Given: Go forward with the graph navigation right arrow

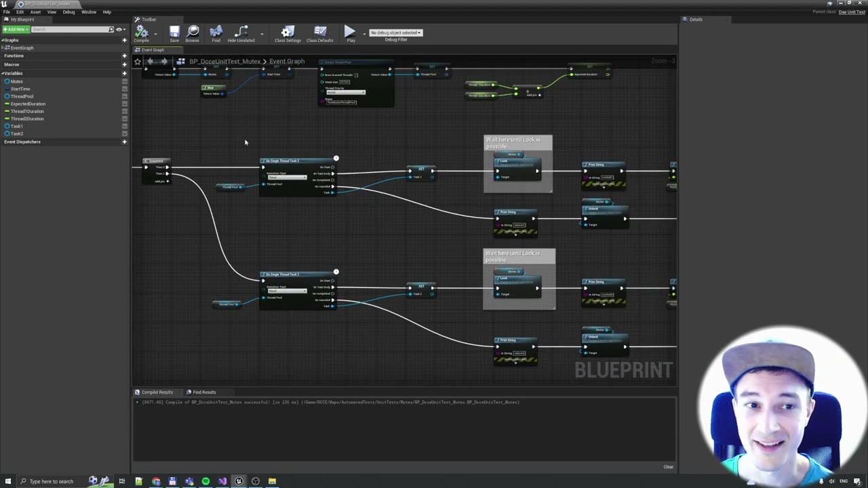Looking at the screenshot, I should (163, 62).
